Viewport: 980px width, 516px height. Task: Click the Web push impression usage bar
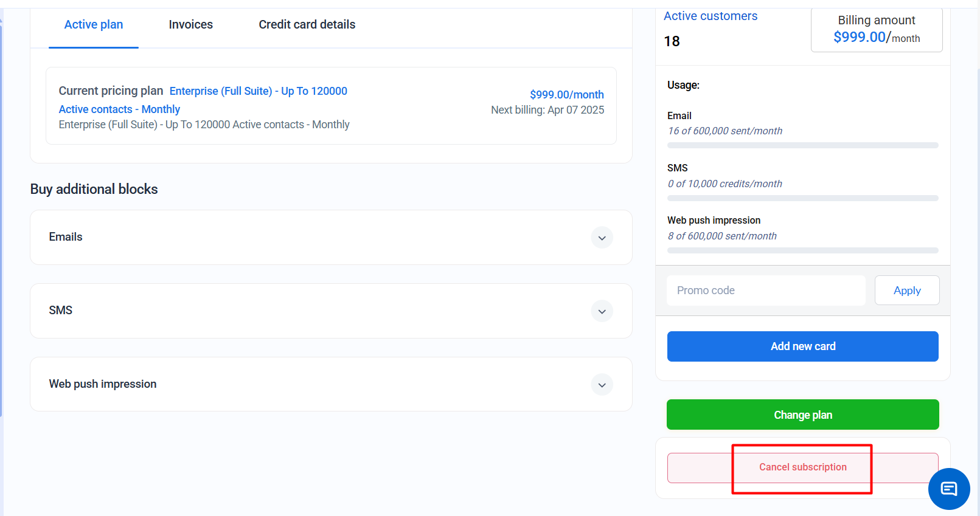click(x=802, y=250)
